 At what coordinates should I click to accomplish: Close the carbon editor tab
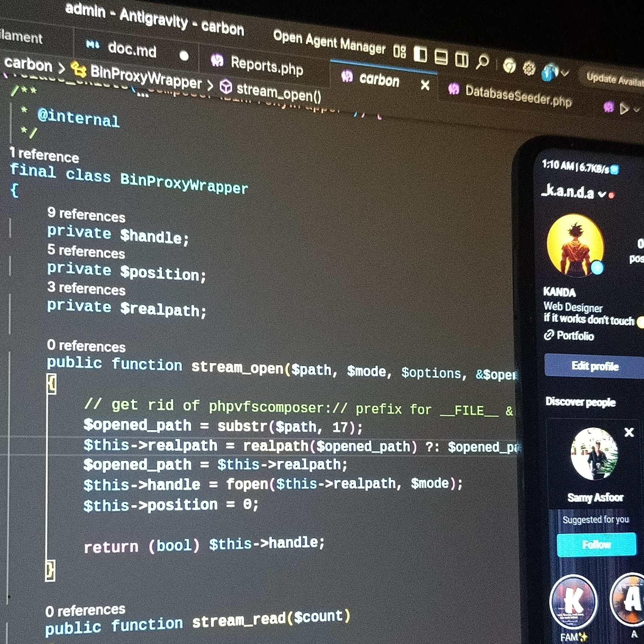[425, 85]
